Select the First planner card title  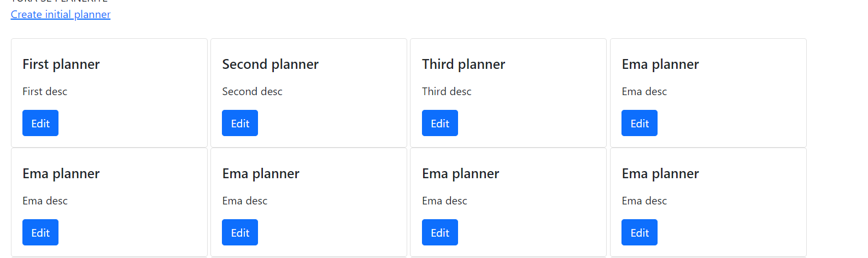tap(61, 64)
